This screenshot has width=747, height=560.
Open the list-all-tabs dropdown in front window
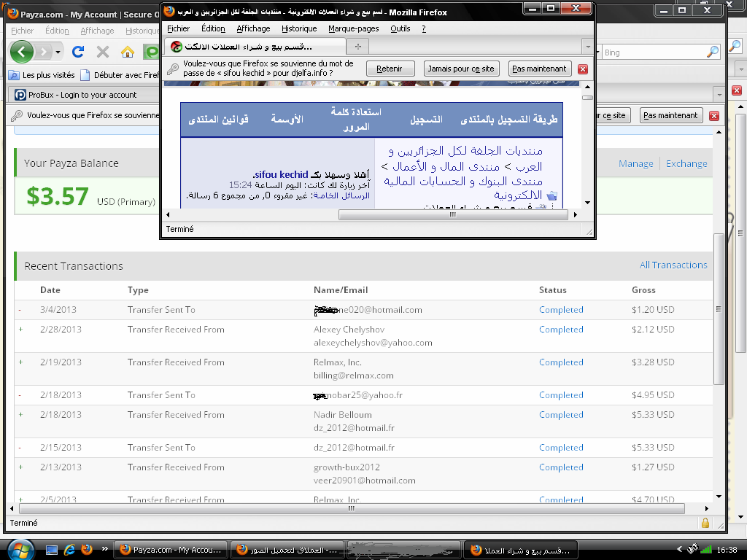(588, 47)
